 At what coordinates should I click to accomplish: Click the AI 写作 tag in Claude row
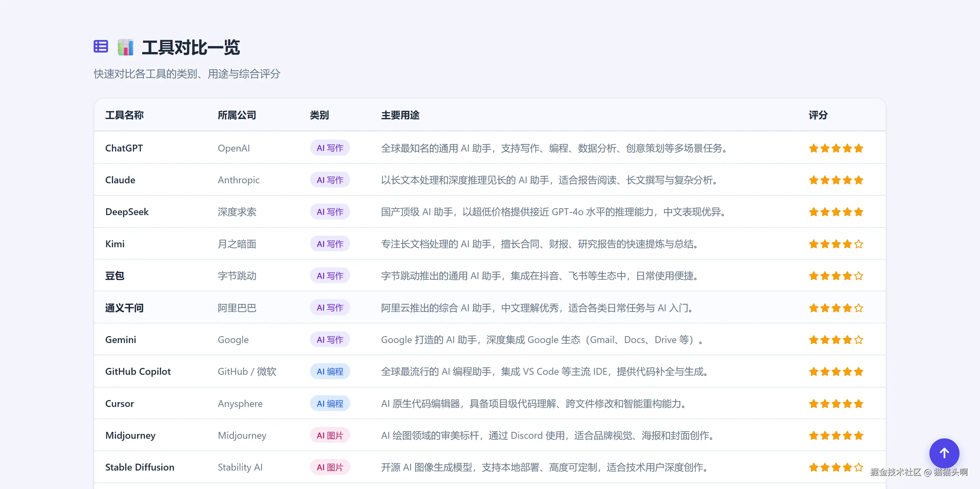330,180
